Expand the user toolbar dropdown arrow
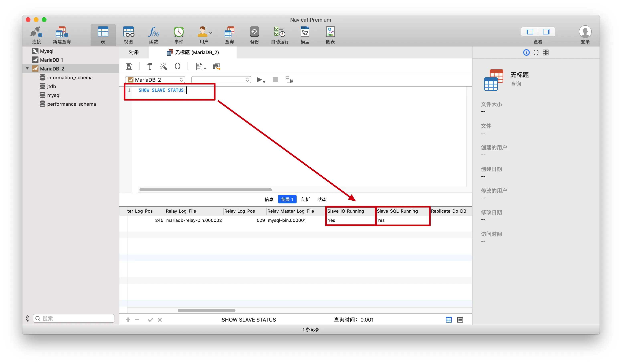 point(210,33)
